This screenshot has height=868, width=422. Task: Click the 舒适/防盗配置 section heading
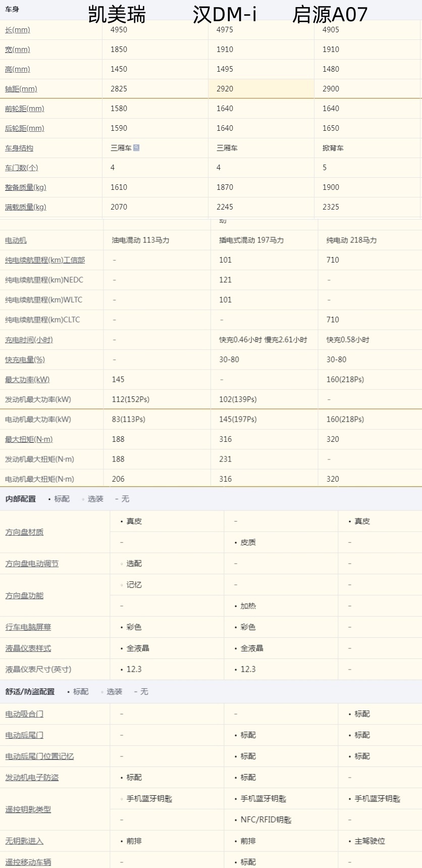tap(30, 692)
